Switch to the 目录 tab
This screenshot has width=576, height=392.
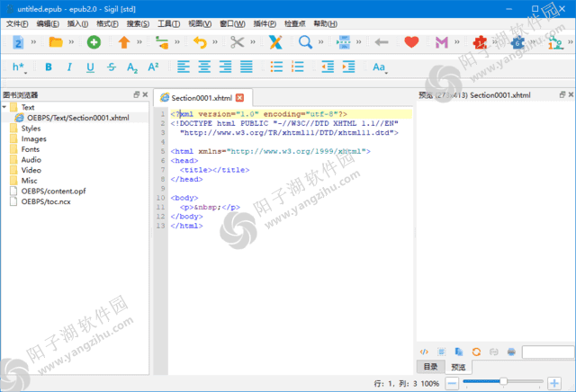[431, 367]
